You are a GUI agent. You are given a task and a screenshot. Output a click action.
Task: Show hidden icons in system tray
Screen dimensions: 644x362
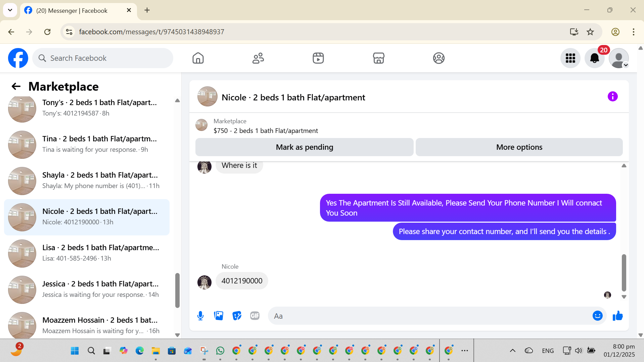pos(512,351)
